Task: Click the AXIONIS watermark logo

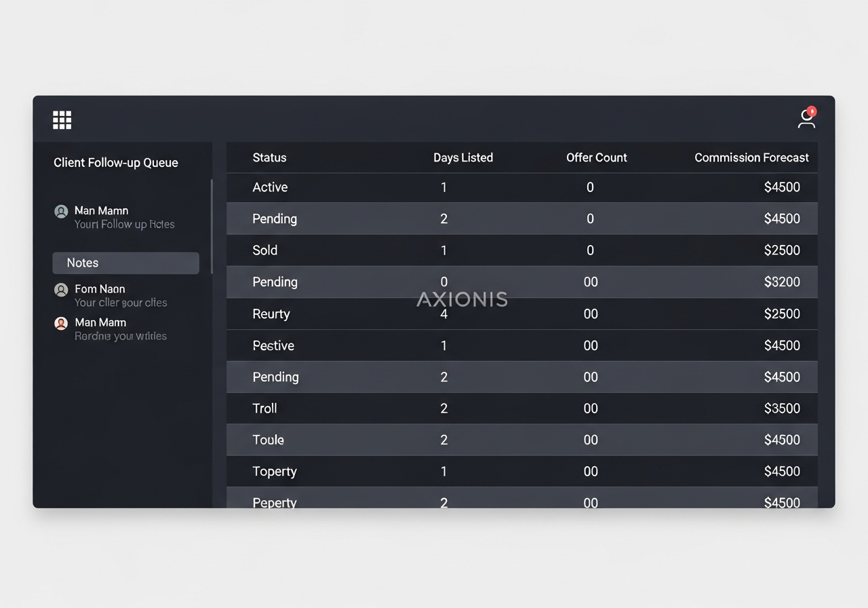Action: pos(462,299)
